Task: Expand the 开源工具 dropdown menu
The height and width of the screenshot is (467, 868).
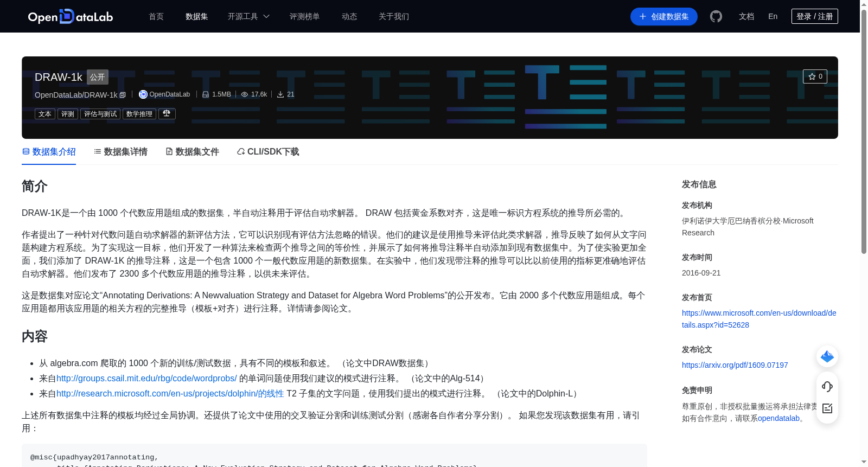Action: tap(248, 16)
